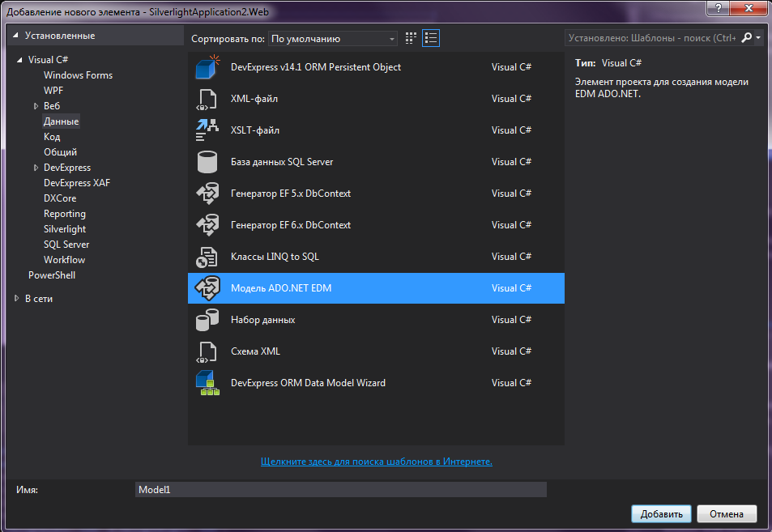Viewport: 772px width, 532px height.
Task: Switch to the list view mode
Action: coord(431,38)
